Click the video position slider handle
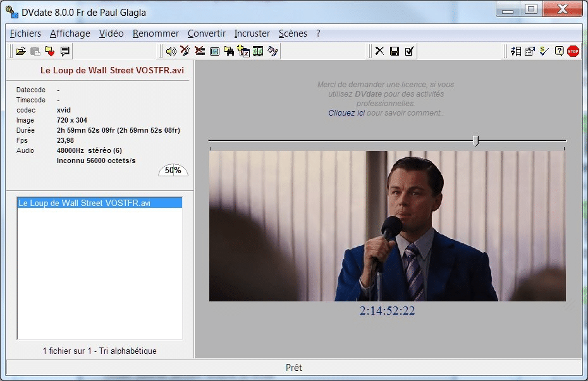The height and width of the screenshot is (381, 588). (475, 140)
